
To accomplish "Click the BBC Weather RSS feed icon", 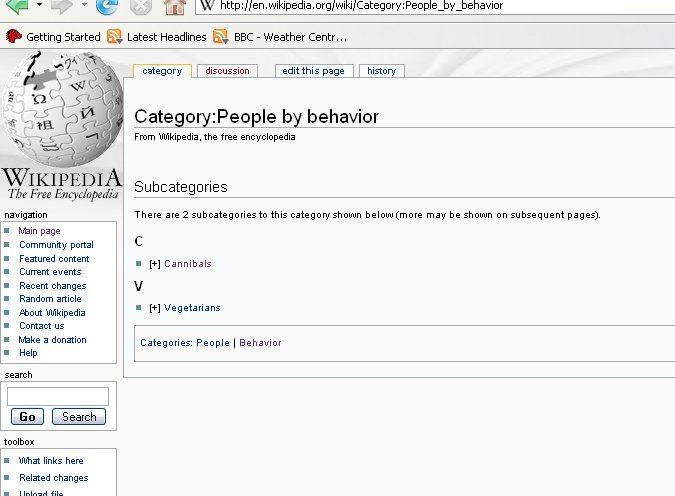I will coord(221,37).
